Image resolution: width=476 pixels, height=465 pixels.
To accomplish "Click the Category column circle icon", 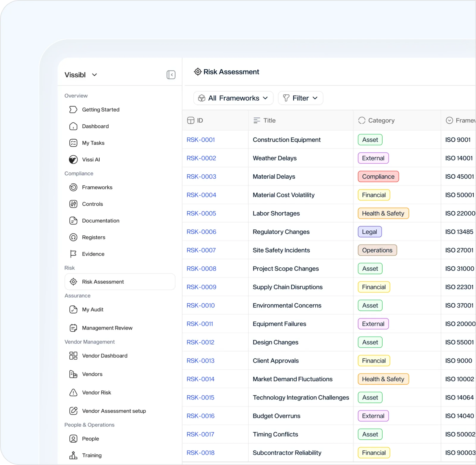I will tap(362, 120).
